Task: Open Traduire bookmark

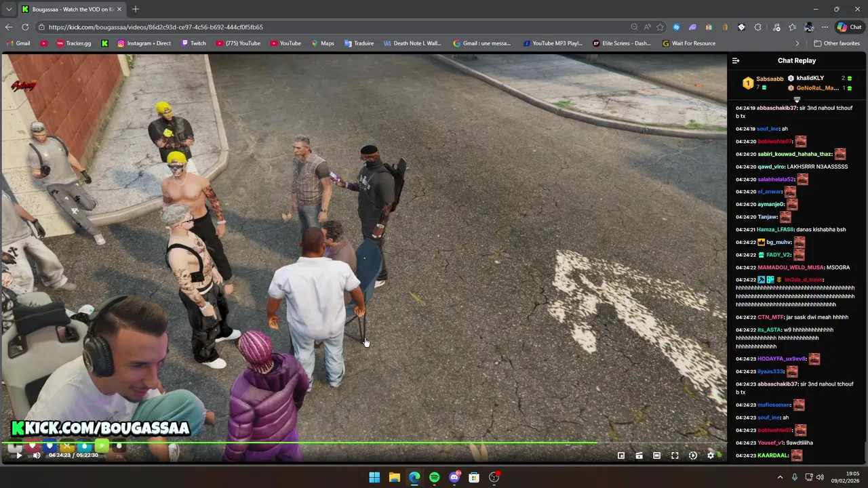Action: coord(359,43)
